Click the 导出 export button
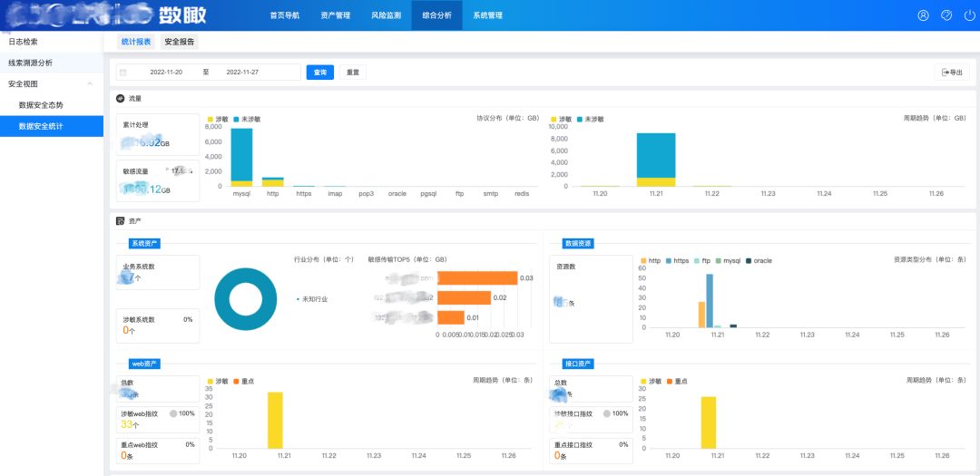980x476 pixels. (953, 73)
